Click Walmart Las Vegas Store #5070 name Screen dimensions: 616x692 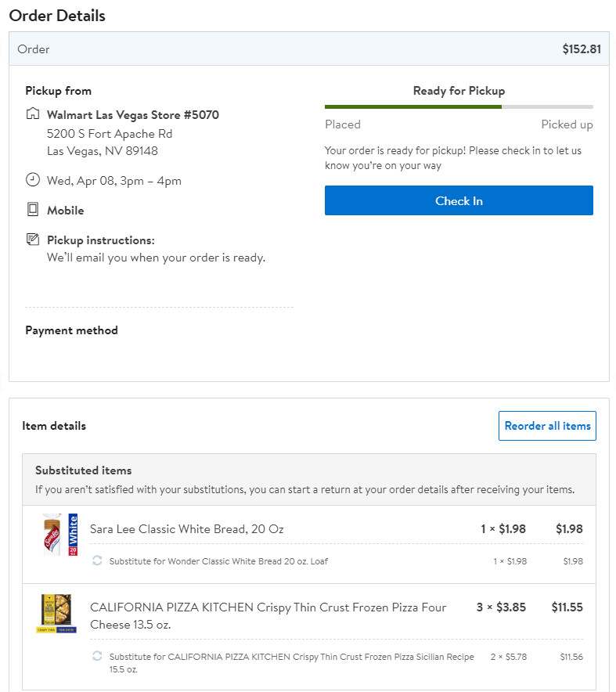pyautogui.click(x=133, y=115)
